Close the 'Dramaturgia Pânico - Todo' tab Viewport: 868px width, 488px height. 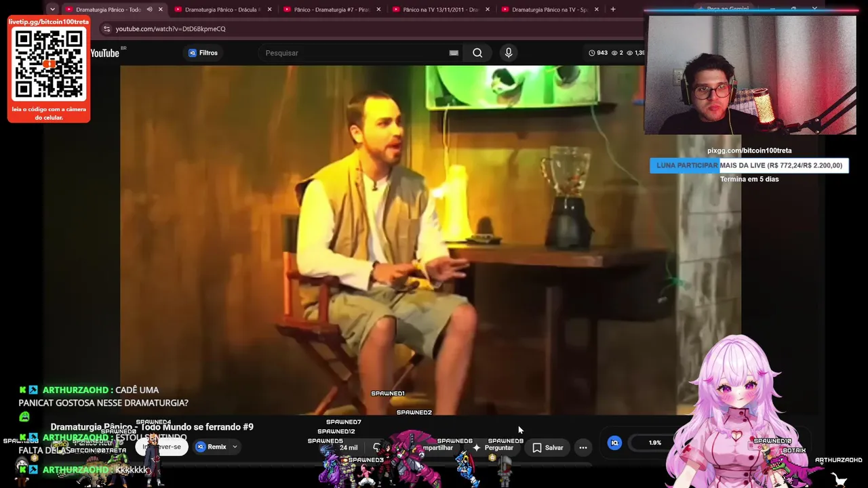[x=161, y=9]
